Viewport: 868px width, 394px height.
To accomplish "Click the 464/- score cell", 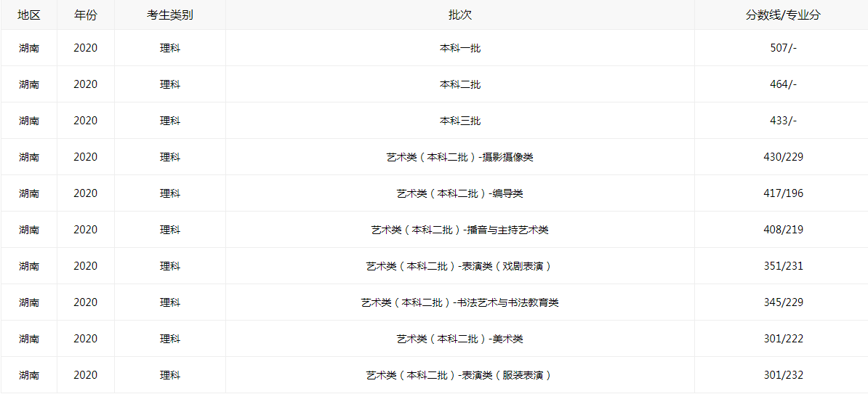I will click(783, 84).
